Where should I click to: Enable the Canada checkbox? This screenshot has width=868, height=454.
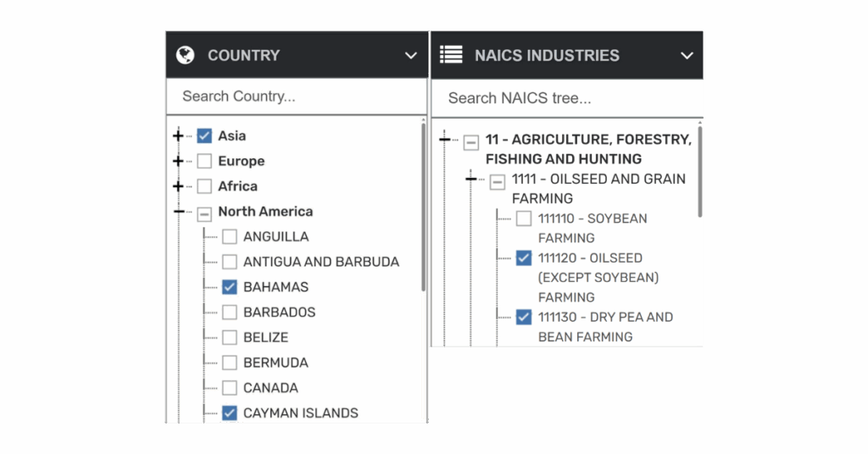click(230, 388)
